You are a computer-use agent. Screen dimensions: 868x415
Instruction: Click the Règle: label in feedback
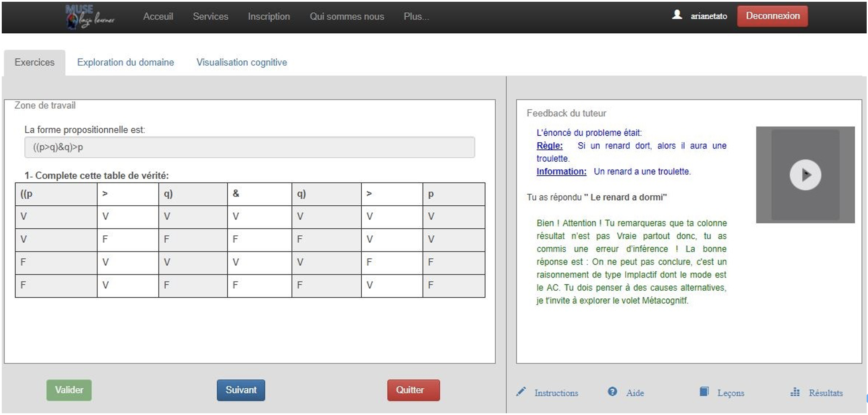549,146
